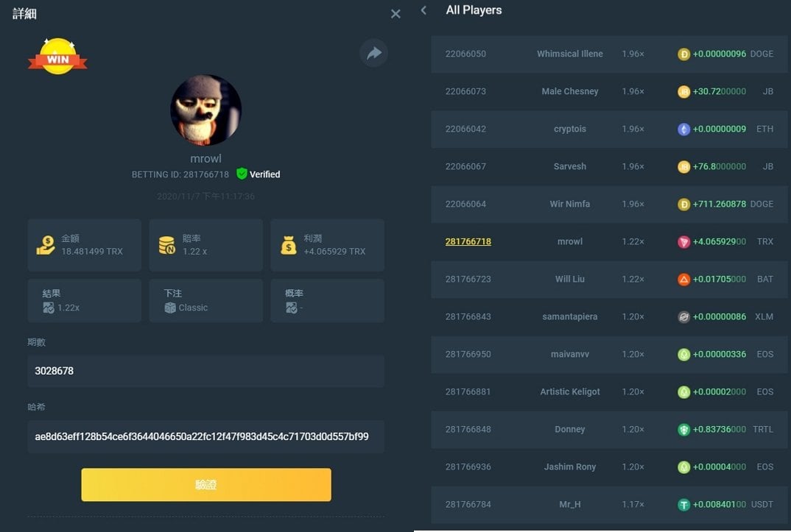Image resolution: width=791 pixels, height=532 pixels.
Task: Click the WIN badge icon
Action: tap(57, 57)
